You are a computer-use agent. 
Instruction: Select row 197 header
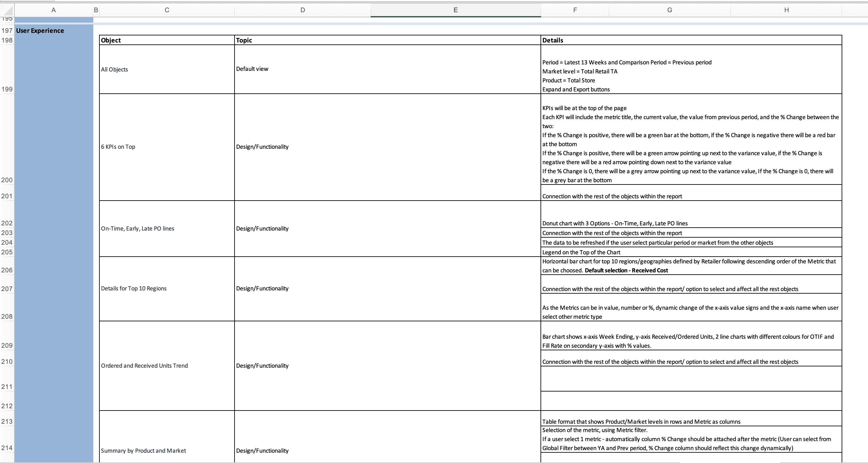[x=7, y=31]
